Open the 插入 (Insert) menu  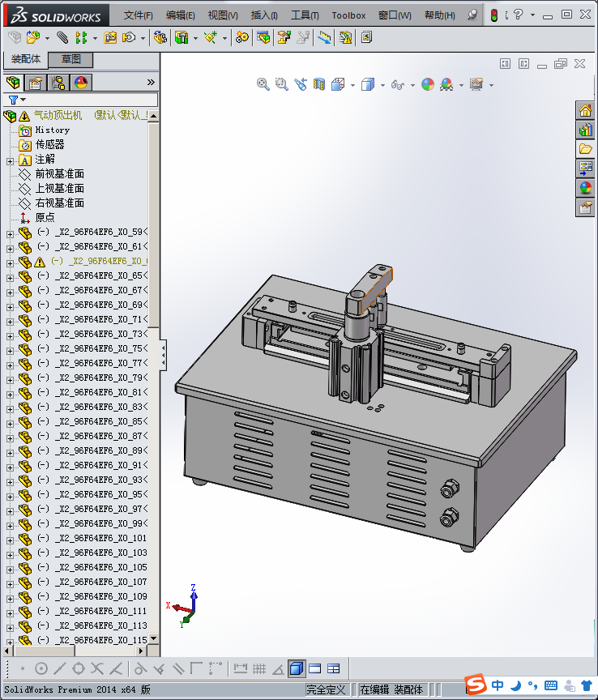tap(264, 15)
